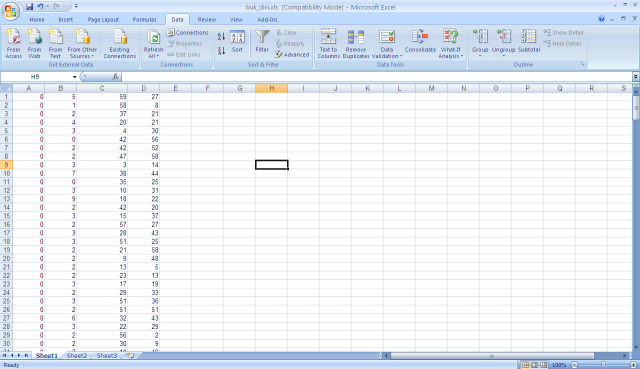This screenshot has height=369, width=640.
Task: Toggle Normal view button in status bar
Action: (x=525, y=365)
